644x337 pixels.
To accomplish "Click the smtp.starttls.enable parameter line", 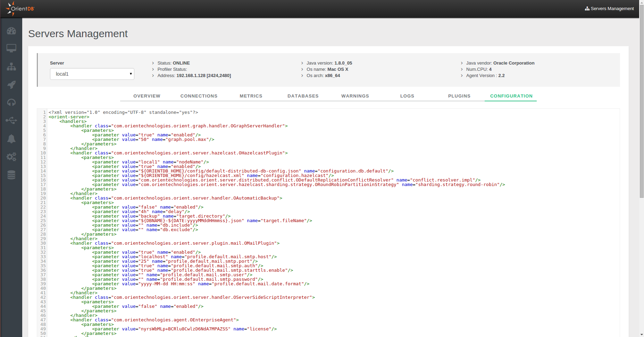I will [x=193, y=270].
